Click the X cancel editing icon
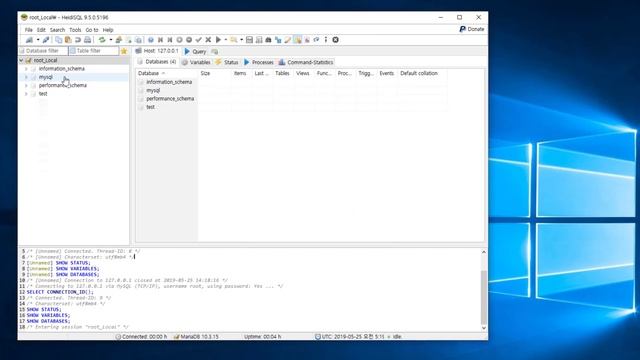Viewport: 640px width, 360px height. click(208, 40)
